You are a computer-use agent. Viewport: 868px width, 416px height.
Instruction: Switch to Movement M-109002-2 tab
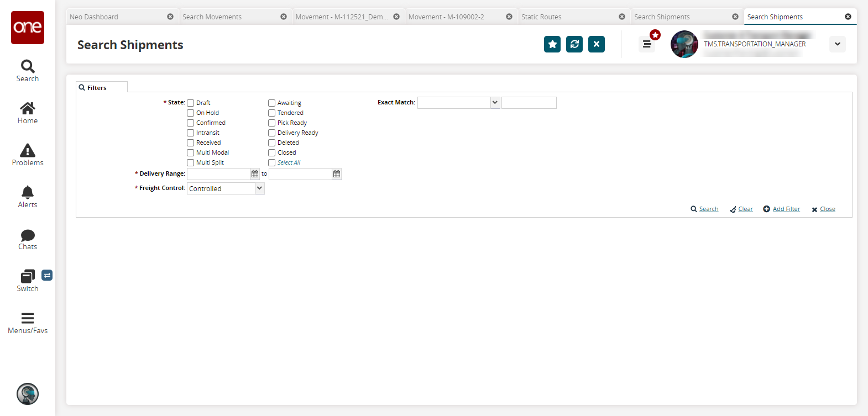[x=446, y=17]
